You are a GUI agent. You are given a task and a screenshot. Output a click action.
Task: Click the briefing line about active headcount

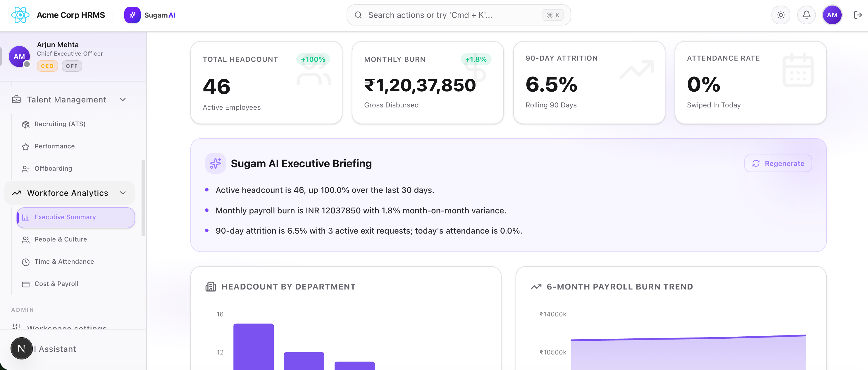(325, 190)
